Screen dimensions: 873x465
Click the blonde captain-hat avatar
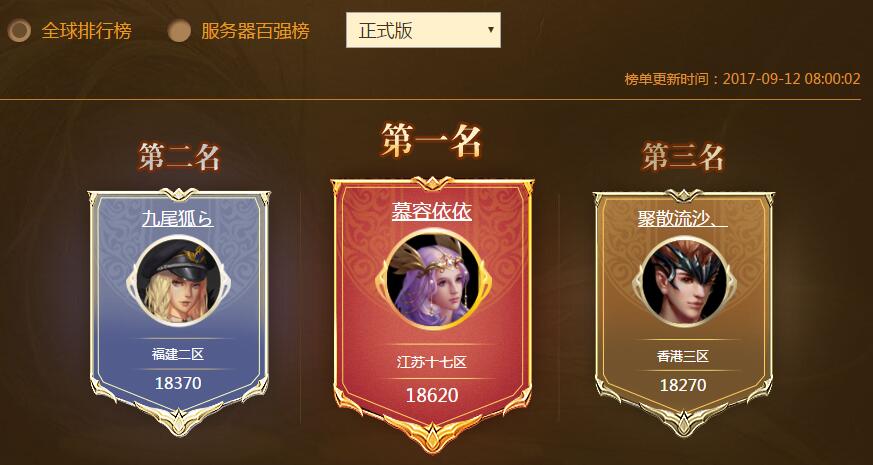point(178,281)
